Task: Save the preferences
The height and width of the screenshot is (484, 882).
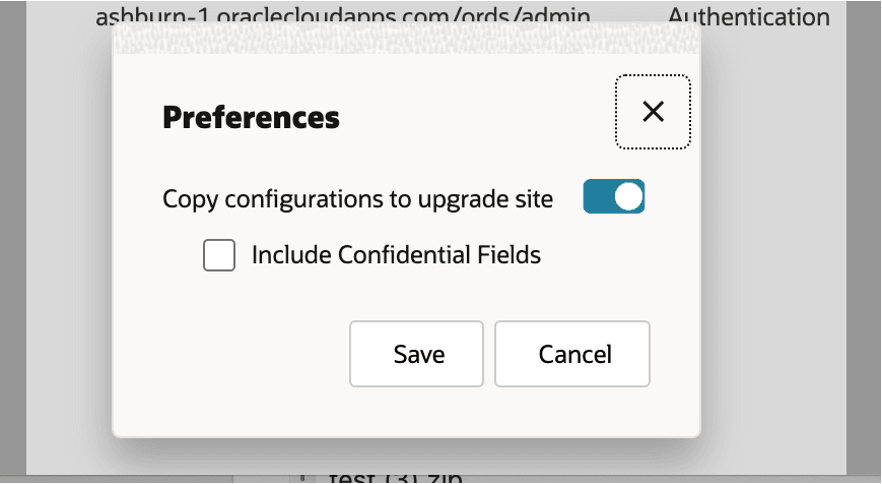Action: pyautogui.click(x=416, y=354)
